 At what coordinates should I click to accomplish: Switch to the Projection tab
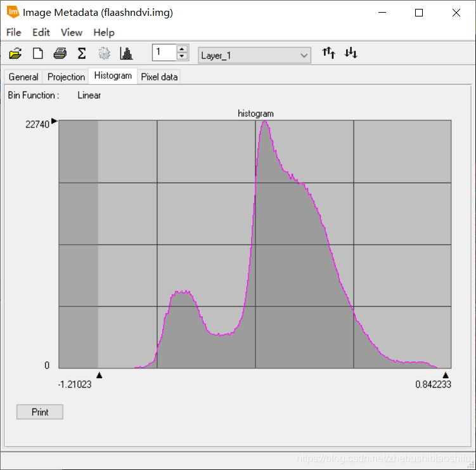tap(66, 77)
